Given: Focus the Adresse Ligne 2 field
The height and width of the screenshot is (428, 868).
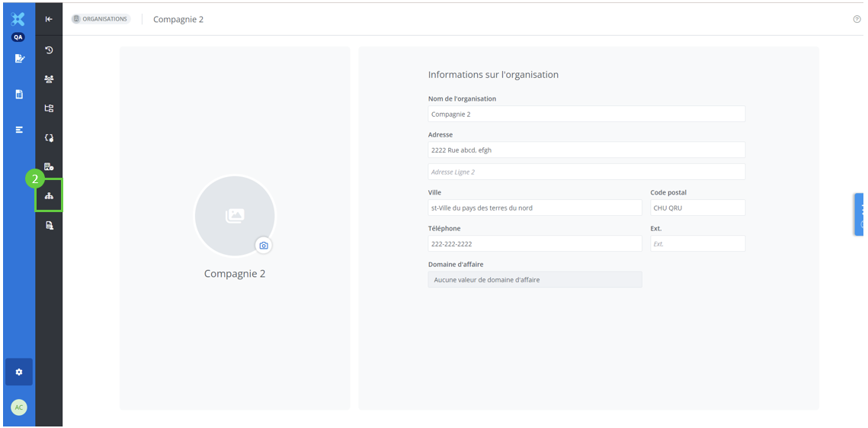Looking at the screenshot, I should pyautogui.click(x=586, y=172).
